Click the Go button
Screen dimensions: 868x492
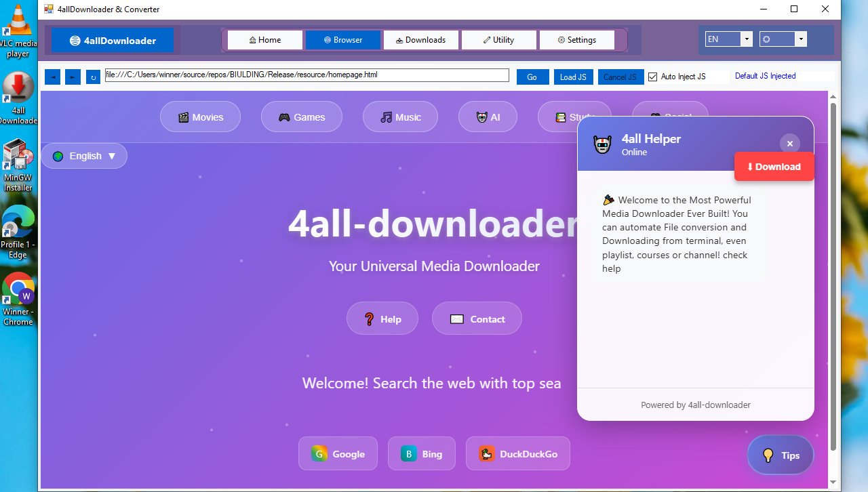click(x=532, y=77)
